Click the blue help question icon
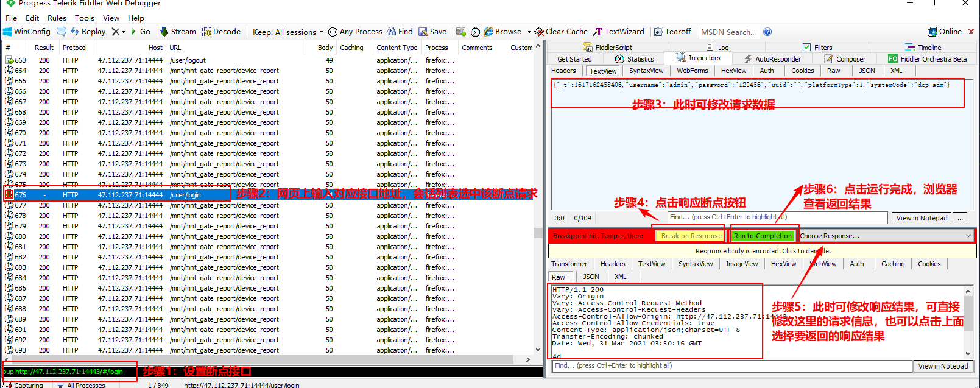The height and width of the screenshot is (388, 980). point(767,32)
